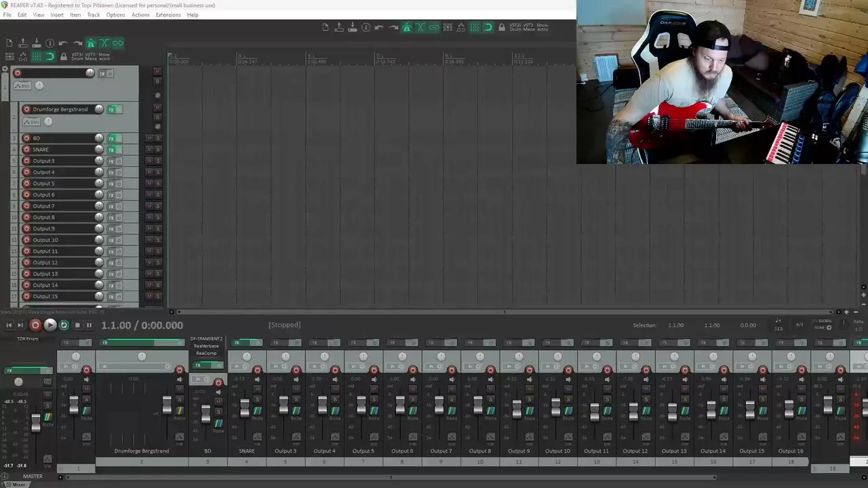Open Route button on SNARE mixer strip

coord(258,411)
